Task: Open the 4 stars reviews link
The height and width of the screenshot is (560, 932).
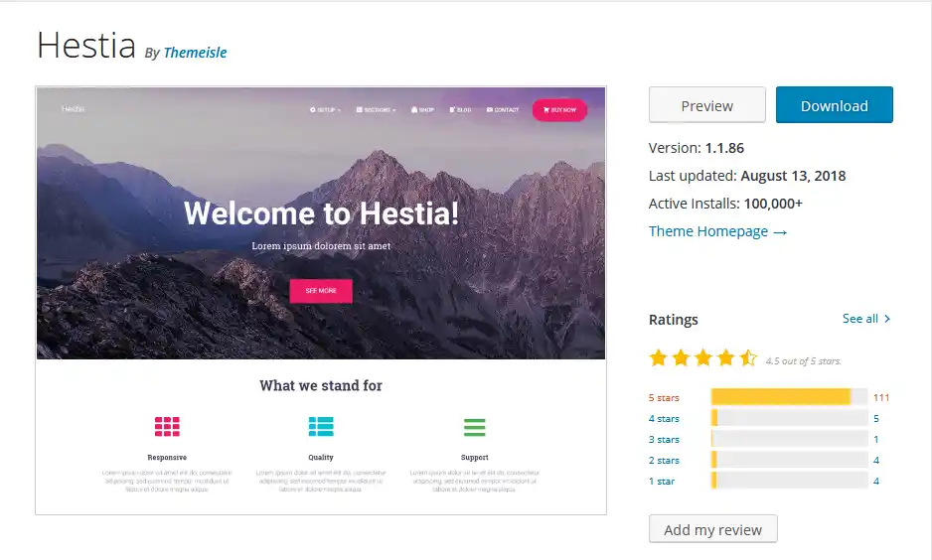Action: pyautogui.click(x=664, y=419)
